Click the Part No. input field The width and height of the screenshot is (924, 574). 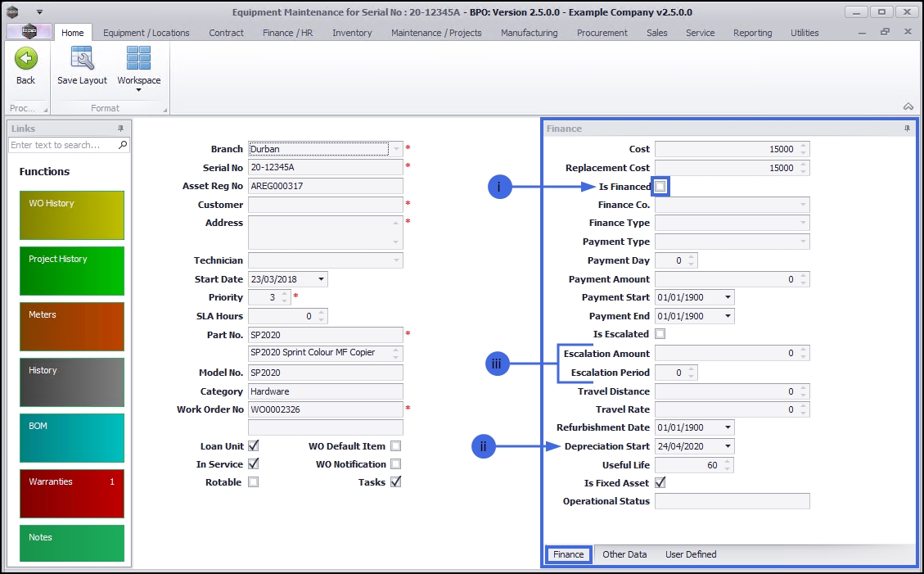click(x=325, y=335)
